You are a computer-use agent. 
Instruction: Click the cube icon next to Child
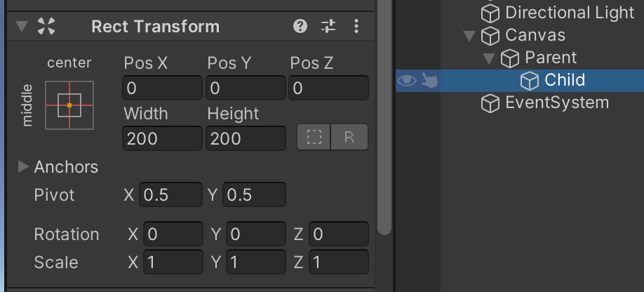[x=530, y=80]
